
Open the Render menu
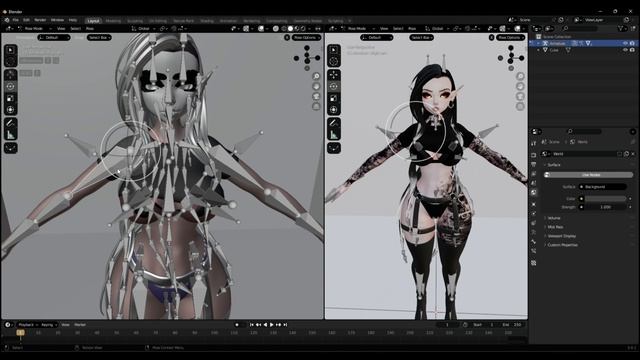pyautogui.click(x=40, y=20)
